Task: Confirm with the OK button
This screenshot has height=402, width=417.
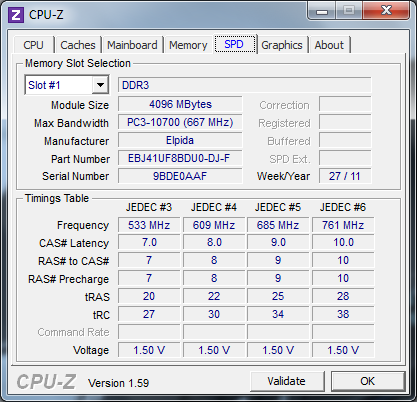Action: coord(368,381)
